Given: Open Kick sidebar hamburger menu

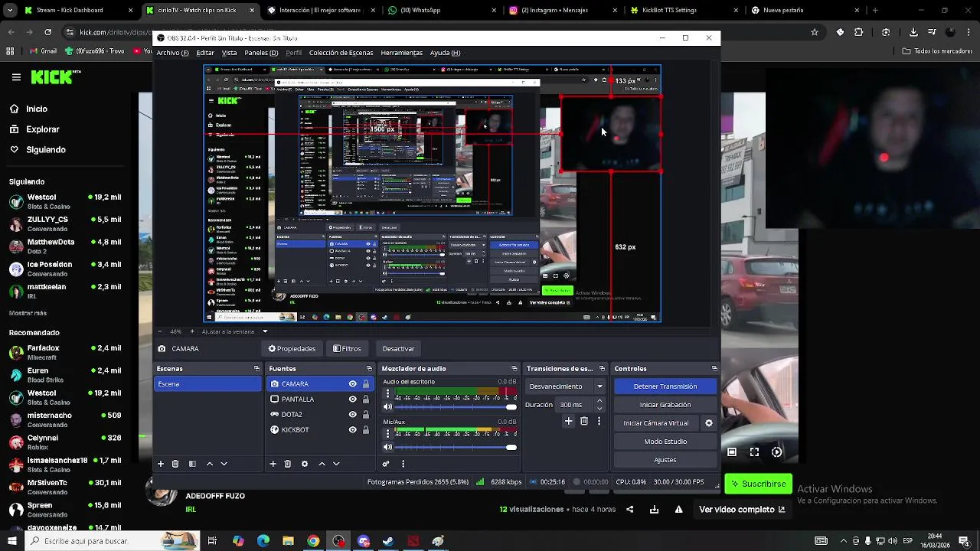Looking at the screenshot, I should point(16,77).
